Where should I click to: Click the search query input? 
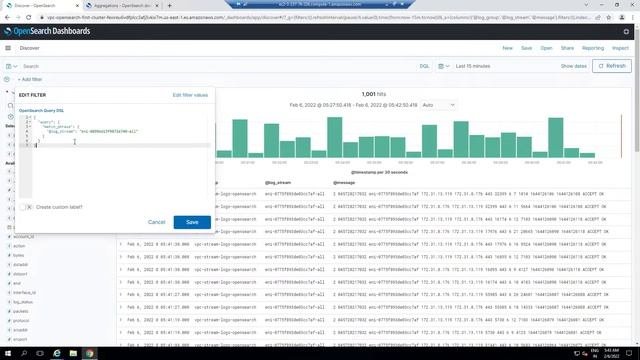[218, 66]
